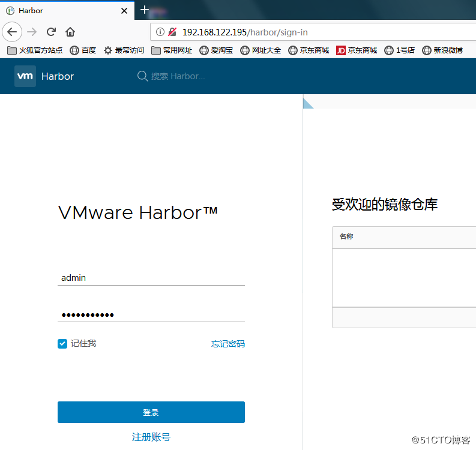Click the insecure connection crossed lock icon

172,32
